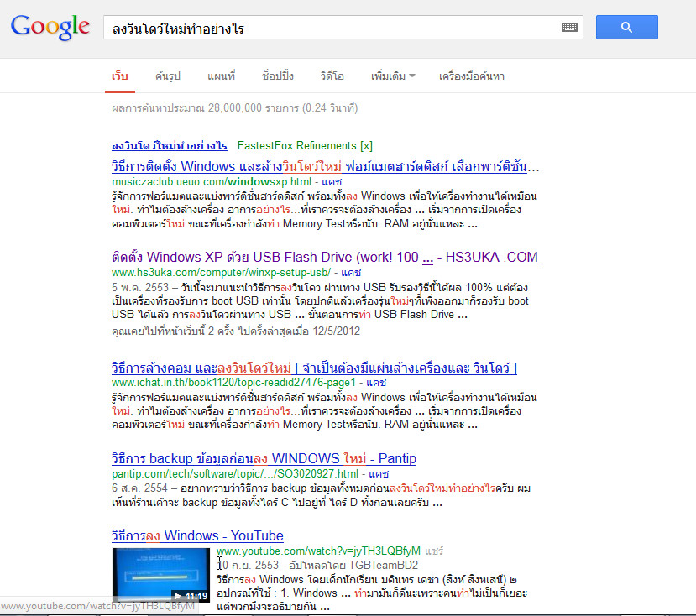696x616 pixels.
Task: Dismiss FastestFox Refinements with [x]
Action: coord(366,145)
